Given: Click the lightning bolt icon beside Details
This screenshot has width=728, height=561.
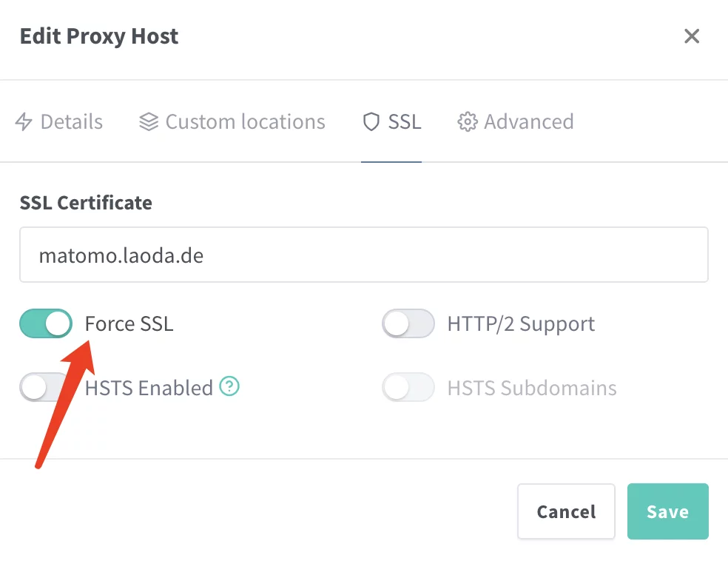Looking at the screenshot, I should [x=24, y=122].
